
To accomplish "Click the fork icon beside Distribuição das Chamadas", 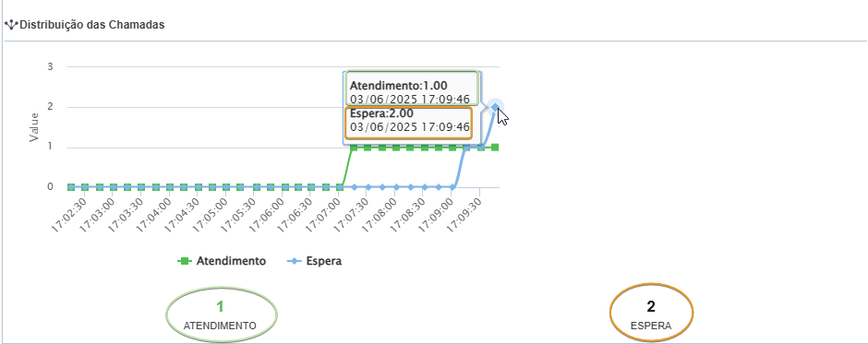I will (11, 25).
